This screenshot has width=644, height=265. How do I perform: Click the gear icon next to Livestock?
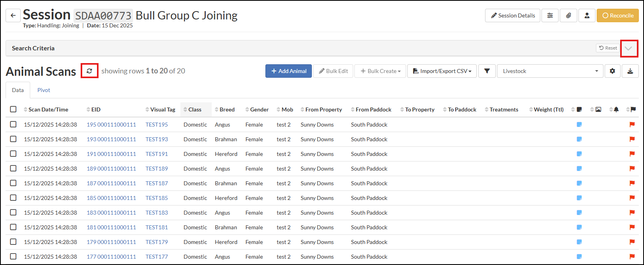(612, 71)
